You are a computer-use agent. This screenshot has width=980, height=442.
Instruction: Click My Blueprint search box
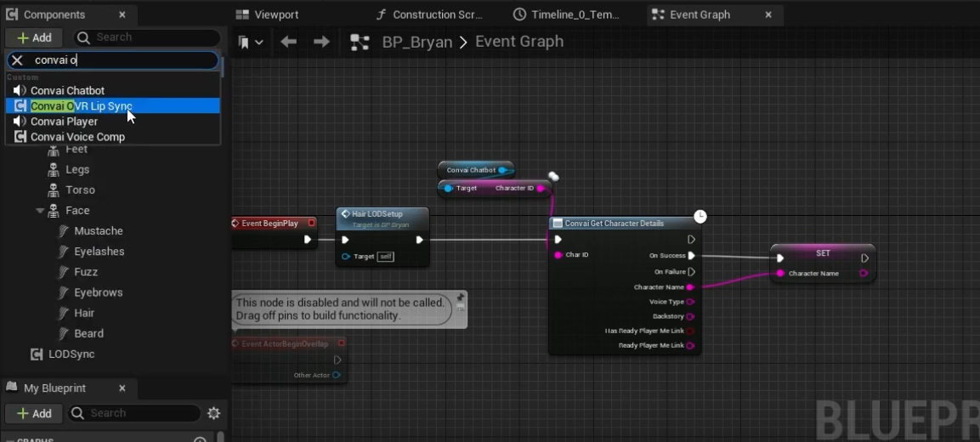pyautogui.click(x=134, y=413)
